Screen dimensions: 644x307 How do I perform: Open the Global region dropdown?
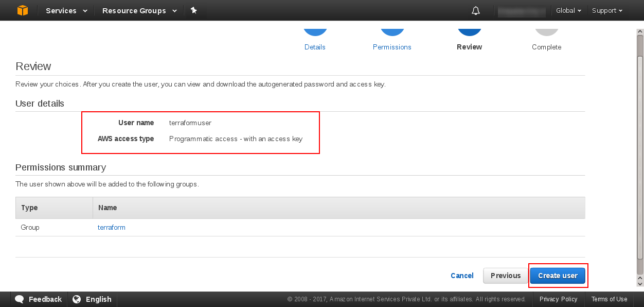(x=568, y=10)
